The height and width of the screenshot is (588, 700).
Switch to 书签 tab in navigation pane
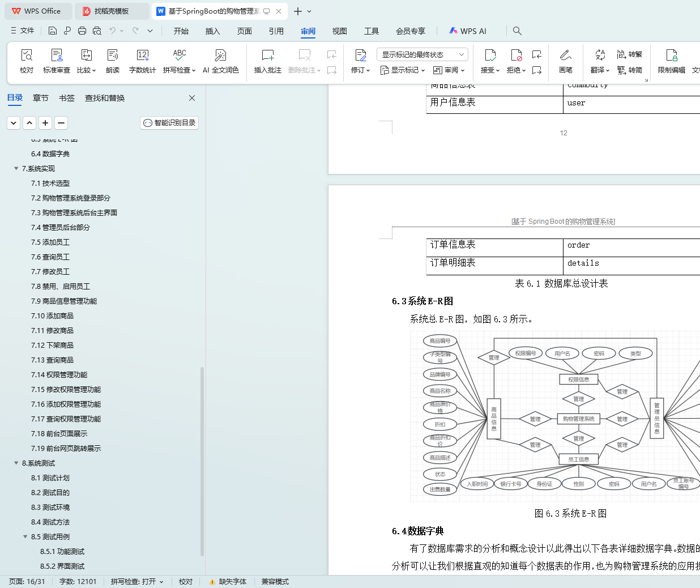67,98
